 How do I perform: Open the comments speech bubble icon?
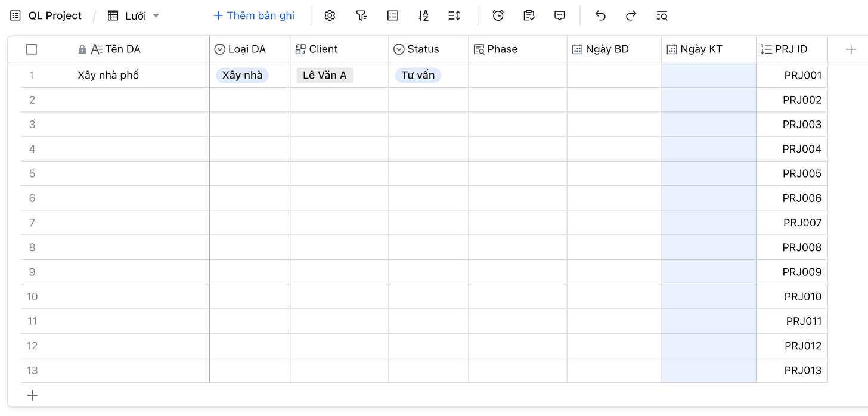(560, 16)
